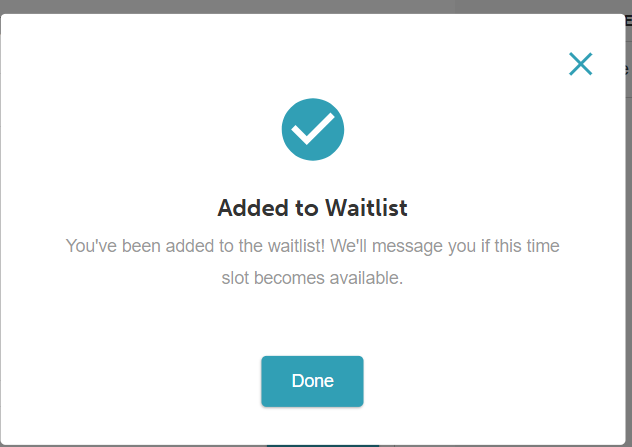Click the word Waitlist in the heading

[x=366, y=208]
